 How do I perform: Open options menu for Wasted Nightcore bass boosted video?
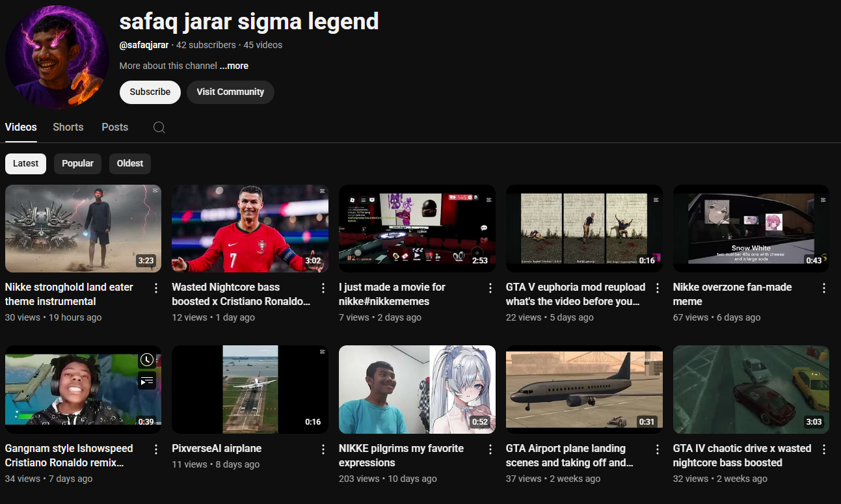click(323, 288)
